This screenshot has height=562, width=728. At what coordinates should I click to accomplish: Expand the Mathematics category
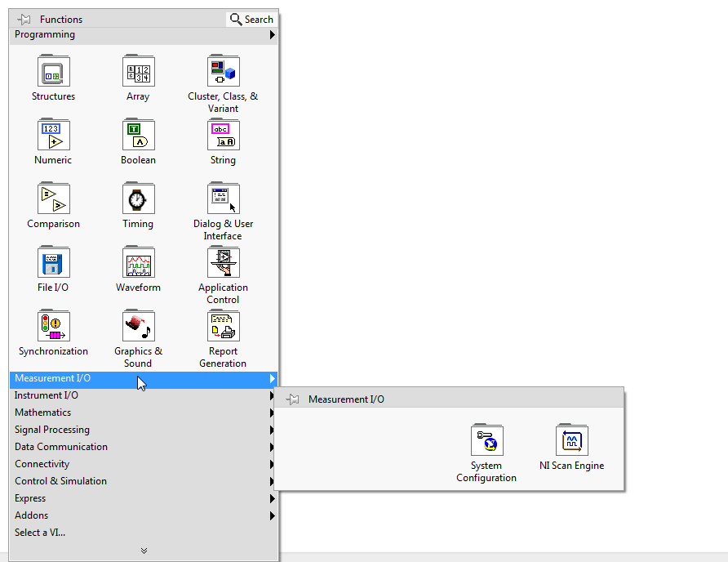click(x=144, y=413)
